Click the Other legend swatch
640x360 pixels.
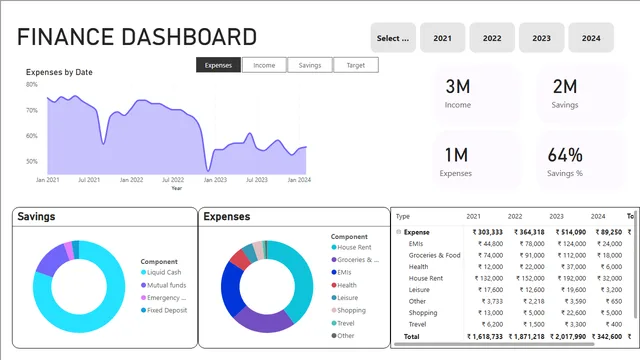click(334, 336)
